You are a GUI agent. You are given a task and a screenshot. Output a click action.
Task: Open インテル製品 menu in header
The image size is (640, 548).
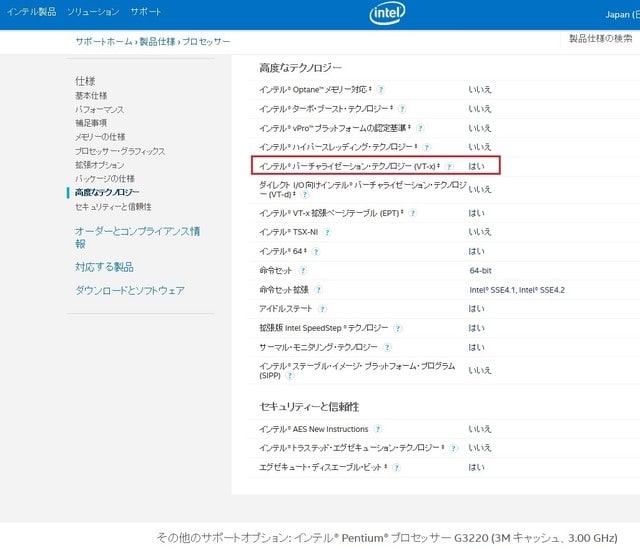coord(31,12)
